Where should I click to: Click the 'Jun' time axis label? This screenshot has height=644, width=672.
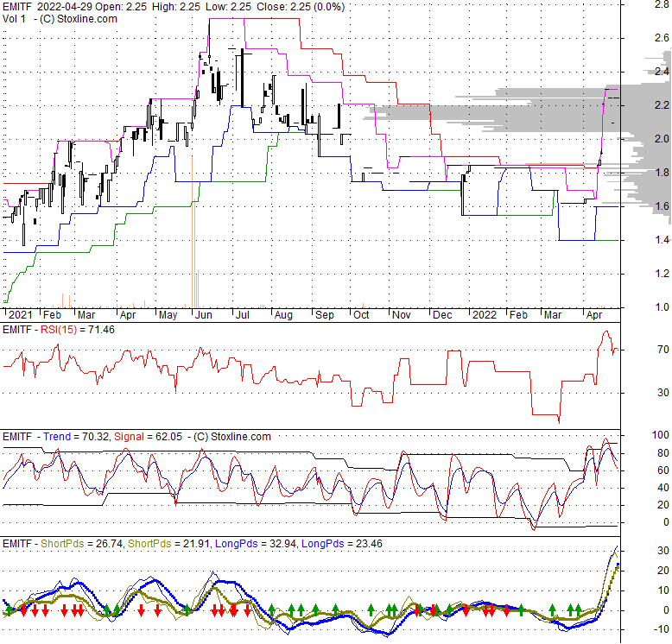tap(204, 315)
